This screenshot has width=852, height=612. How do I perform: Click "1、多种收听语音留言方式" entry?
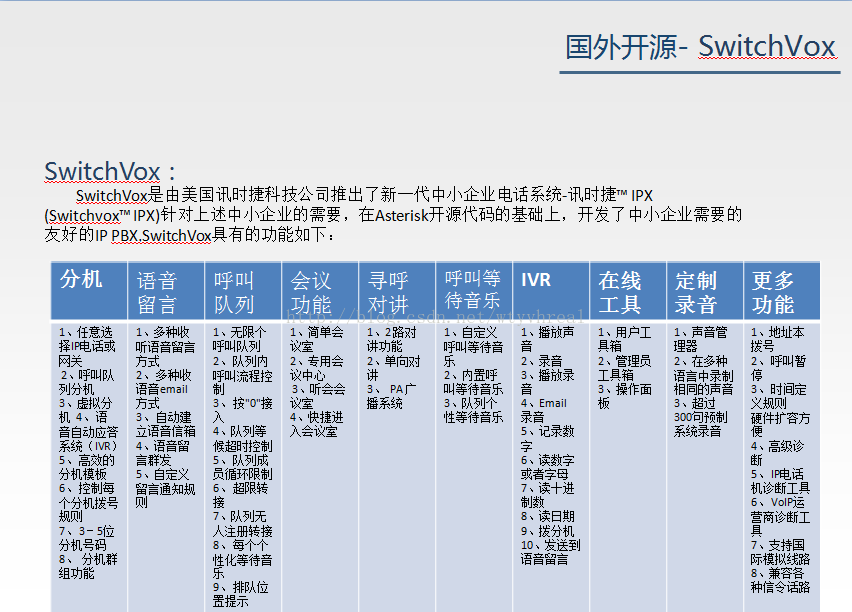tap(165, 346)
